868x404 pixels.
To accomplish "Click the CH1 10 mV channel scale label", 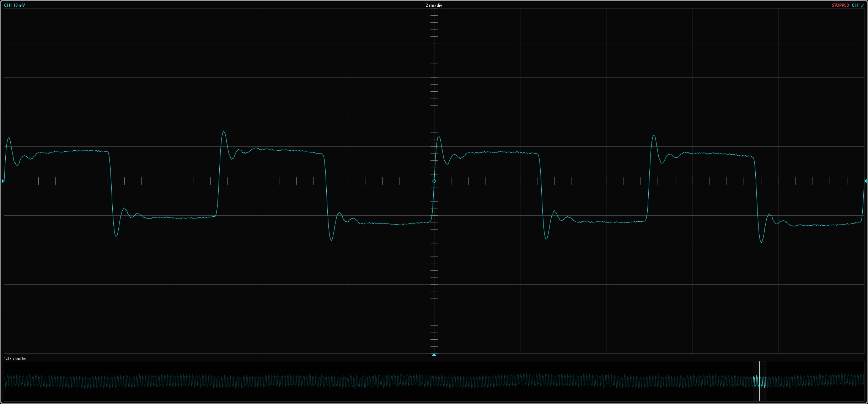I will click(14, 5).
